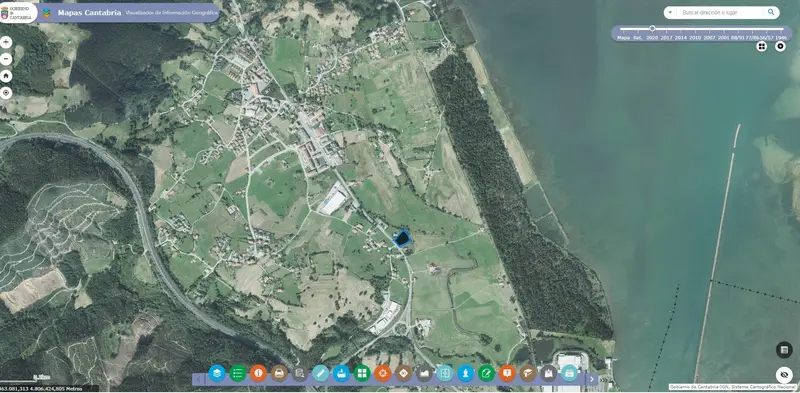
Task: Open the search type dropdown arrow
Action: point(670,12)
